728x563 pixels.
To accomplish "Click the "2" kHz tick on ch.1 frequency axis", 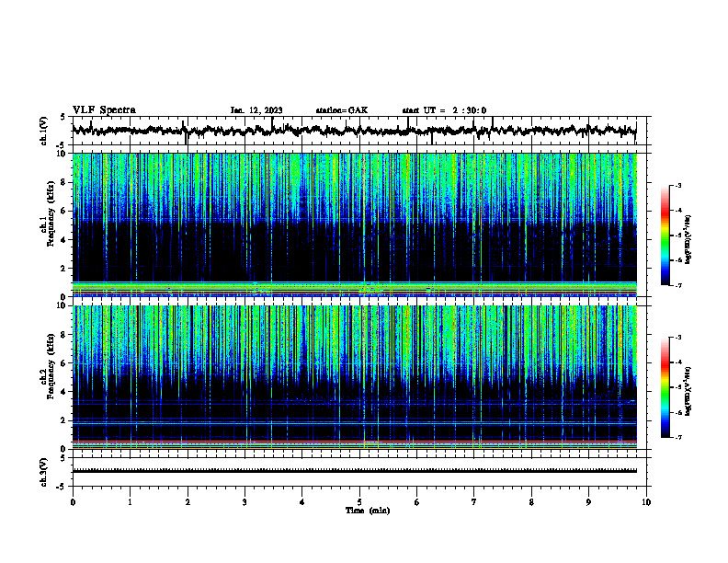I will click(64, 269).
